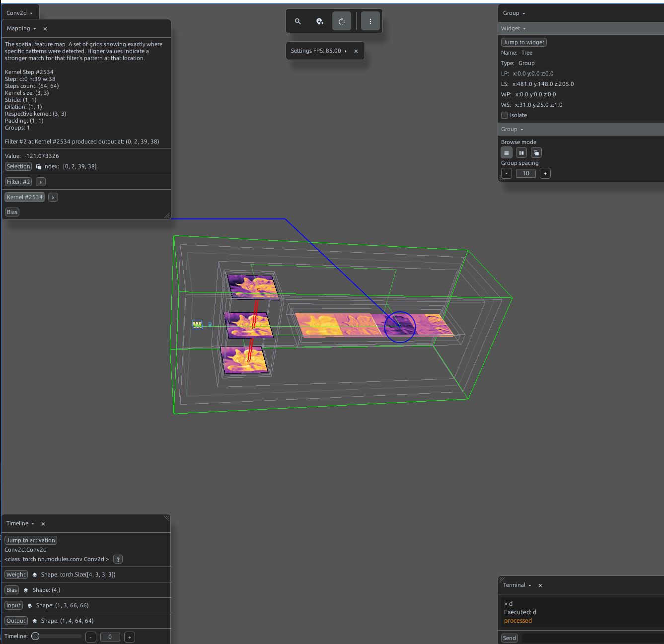Click the Send button in Terminal
This screenshot has width=664, height=644.
[x=510, y=638]
